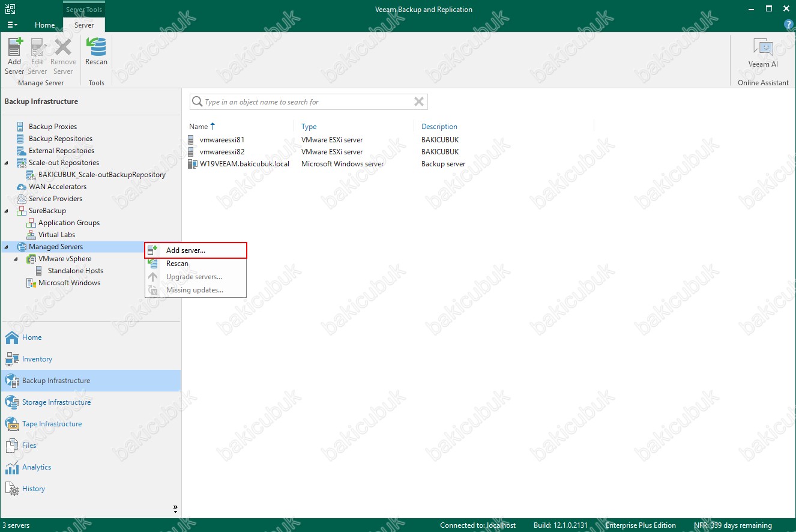796x532 pixels.
Task: Select Application Groups in the tree
Action: pos(69,223)
